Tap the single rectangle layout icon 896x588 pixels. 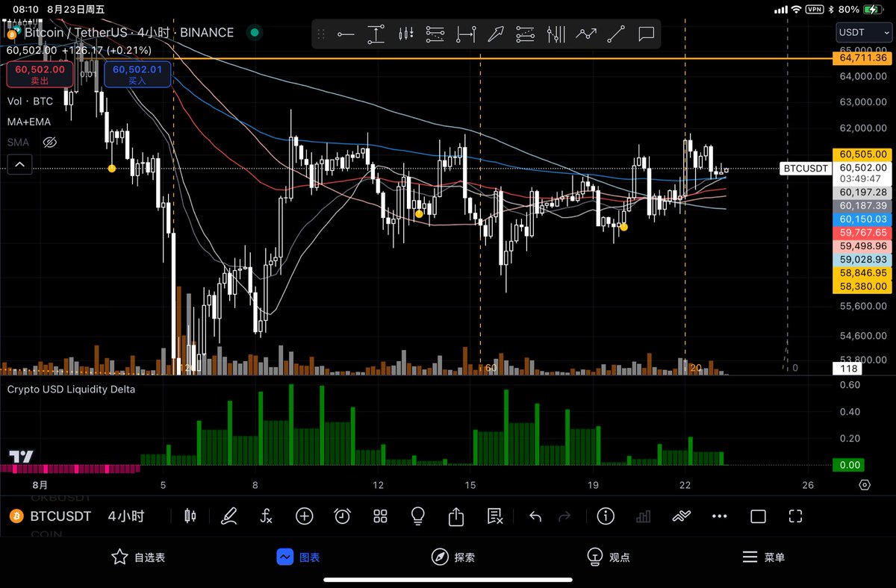click(758, 516)
